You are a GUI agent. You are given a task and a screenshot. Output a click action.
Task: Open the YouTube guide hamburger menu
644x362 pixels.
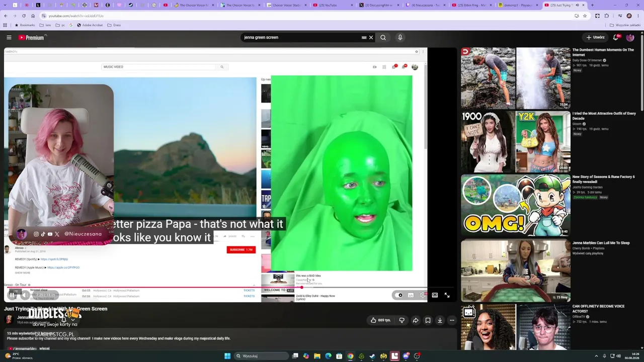[9, 37]
